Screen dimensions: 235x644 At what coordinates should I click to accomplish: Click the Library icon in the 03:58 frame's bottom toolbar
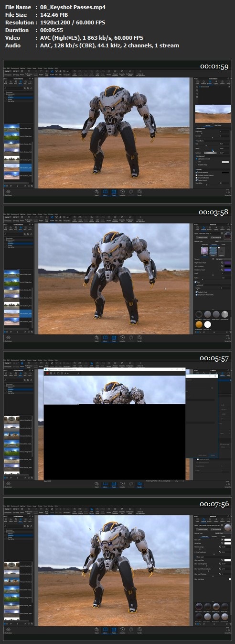click(x=105, y=339)
